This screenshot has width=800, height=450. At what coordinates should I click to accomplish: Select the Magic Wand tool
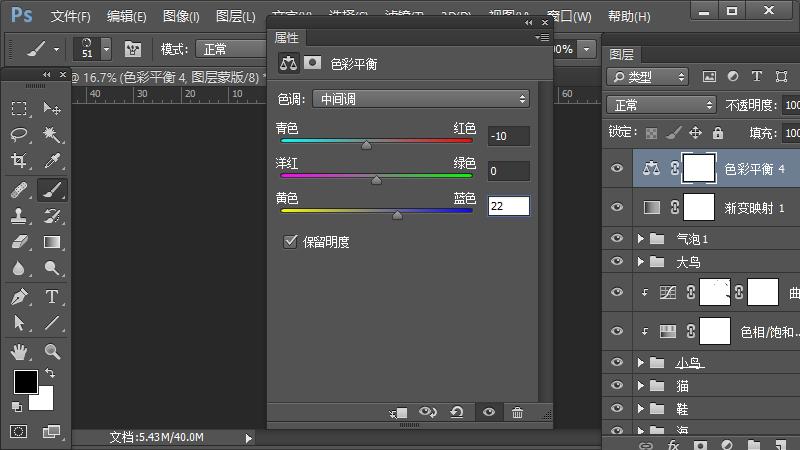click(x=52, y=134)
